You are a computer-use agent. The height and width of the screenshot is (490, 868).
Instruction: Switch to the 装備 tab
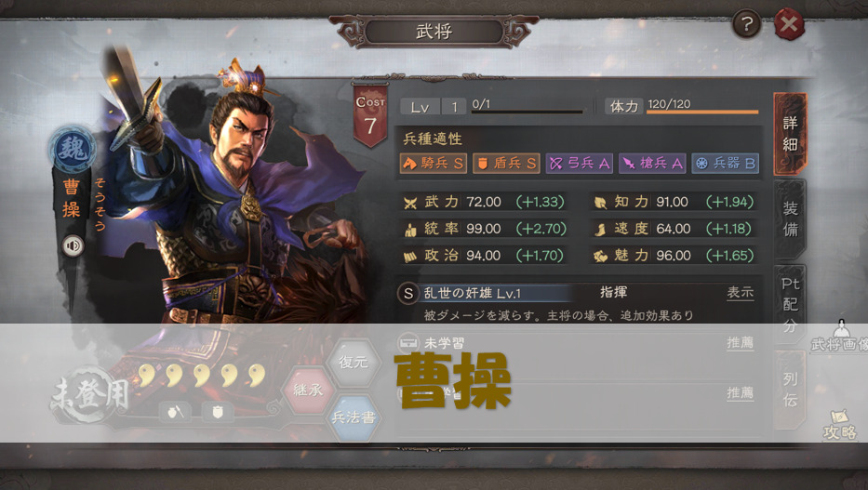[x=790, y=219]
